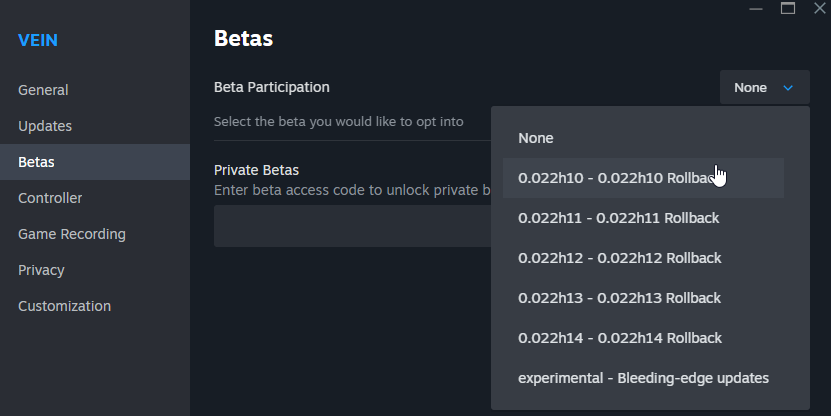Screen dimensions: 831x416
Task: Switch to the Updates section
Action: pyautogui.click(x=45, y=126)
